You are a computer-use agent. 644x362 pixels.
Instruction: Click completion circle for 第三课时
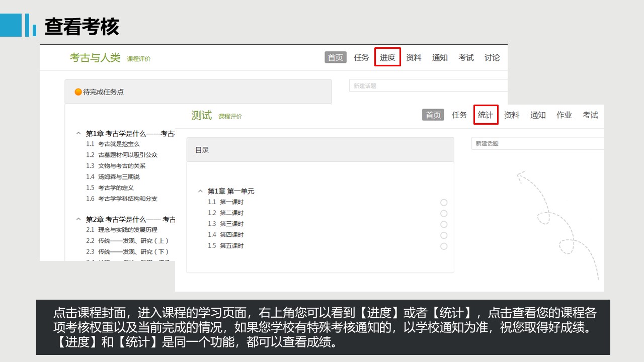tap(444, 225)
